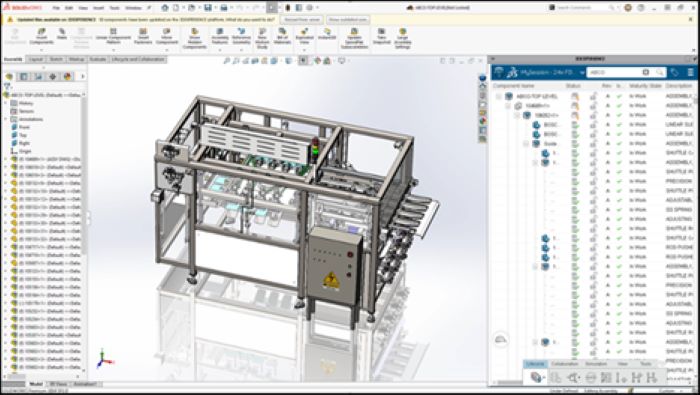
Task: Open the Linear Component Pattern dropdown arrow
Action: (x=113, y=50)
